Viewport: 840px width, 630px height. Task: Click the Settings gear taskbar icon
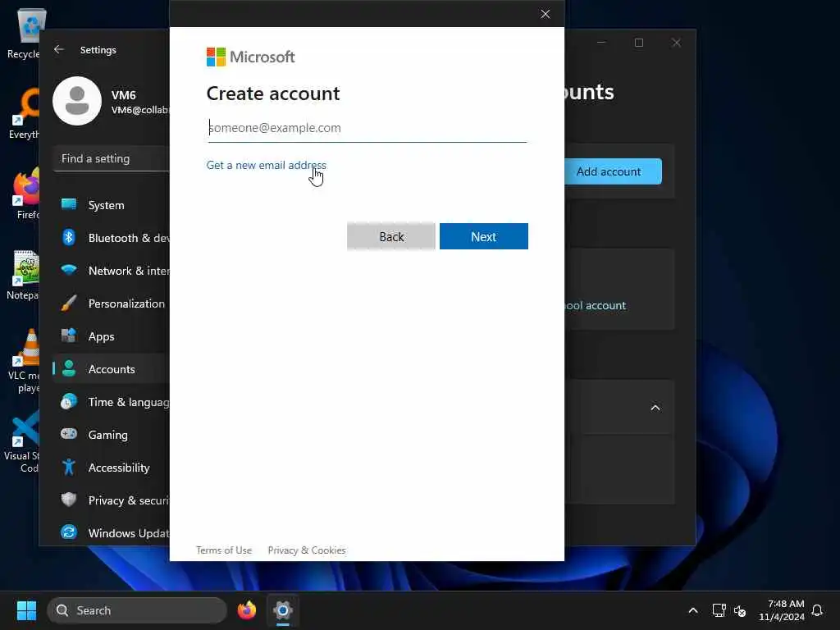[x=283, y=610]
